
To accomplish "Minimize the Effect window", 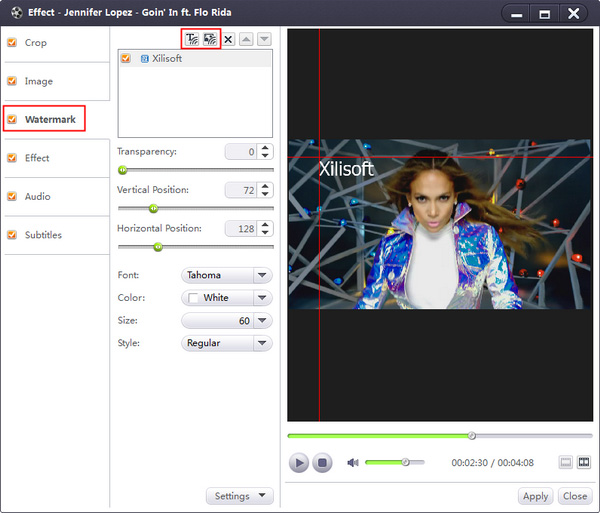I will (516, 14).
